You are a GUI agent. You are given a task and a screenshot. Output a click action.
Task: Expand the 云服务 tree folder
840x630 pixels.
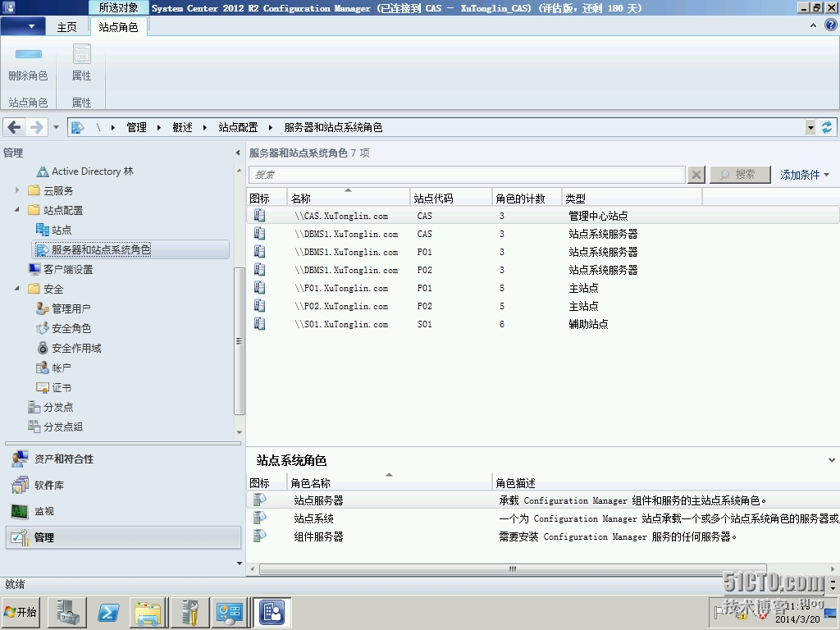16,190
